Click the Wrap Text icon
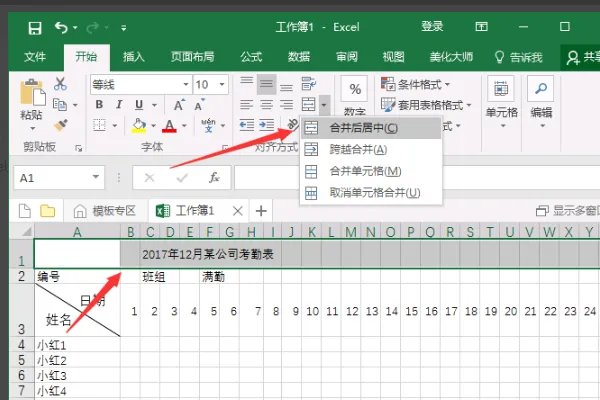Viewport: 600px width, 400px height. click(308, 83)
